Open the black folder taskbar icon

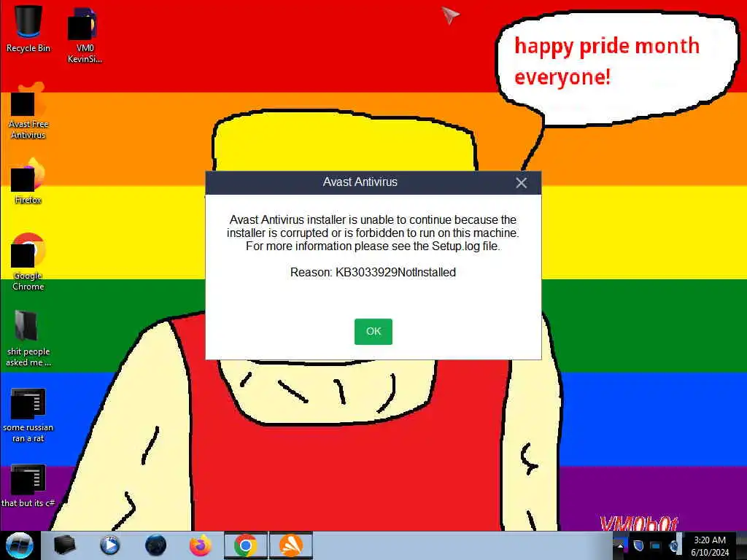tap(65, 545)
